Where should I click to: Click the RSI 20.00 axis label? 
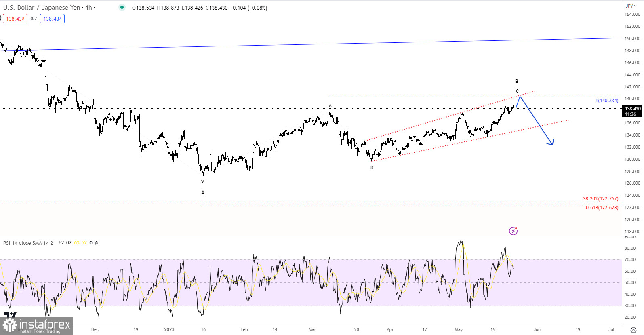point(630,317)
